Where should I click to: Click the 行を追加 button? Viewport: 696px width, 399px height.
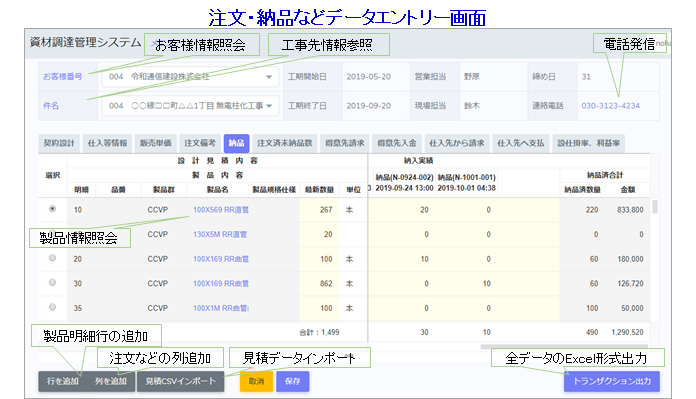pyautogui.click(x=63, y=381)
